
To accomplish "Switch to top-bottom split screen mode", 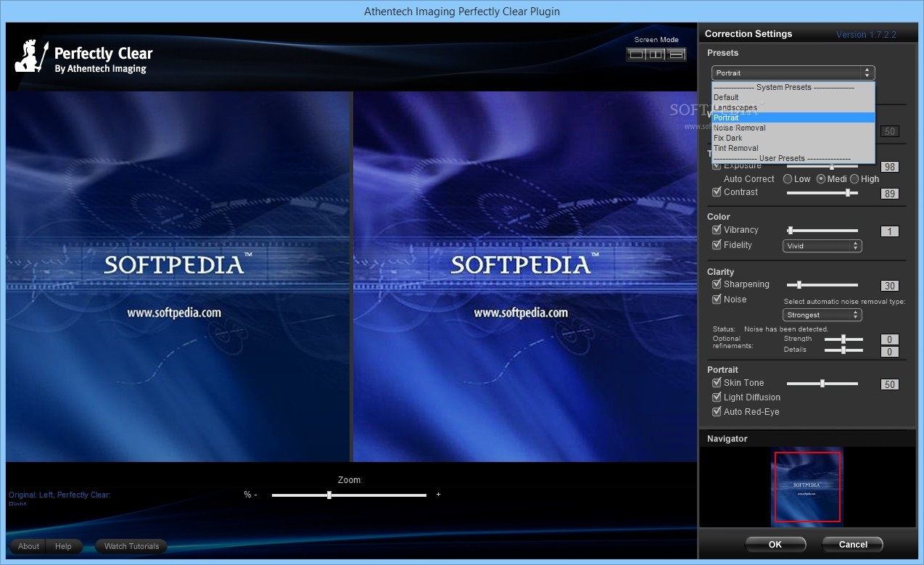I will 676,54.
